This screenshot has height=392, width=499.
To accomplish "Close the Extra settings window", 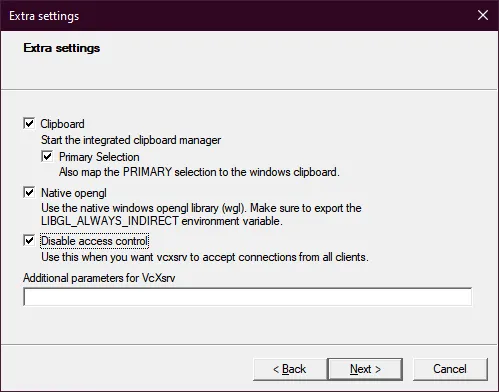I will pos(483,15).
